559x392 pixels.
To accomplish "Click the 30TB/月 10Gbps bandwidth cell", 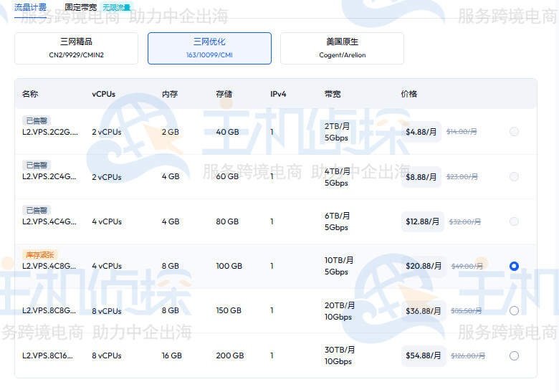I will 340,355.
